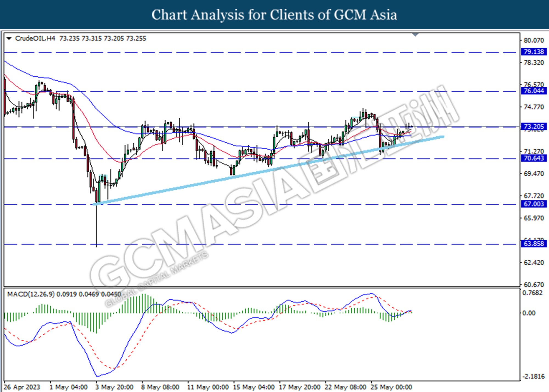Viewport: 549px width, 392px height.
Task: Select the 76.044 price level label
Action: click(534, 91)
